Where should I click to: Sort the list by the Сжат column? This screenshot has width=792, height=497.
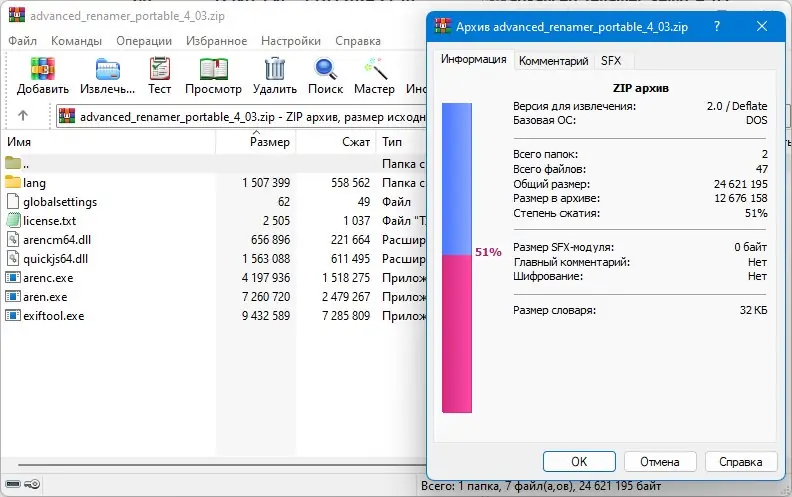coord(335,142)
